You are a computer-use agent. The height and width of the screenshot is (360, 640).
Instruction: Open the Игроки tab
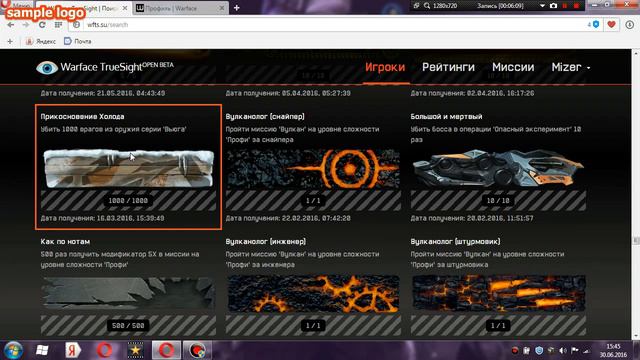click(385, 67)
